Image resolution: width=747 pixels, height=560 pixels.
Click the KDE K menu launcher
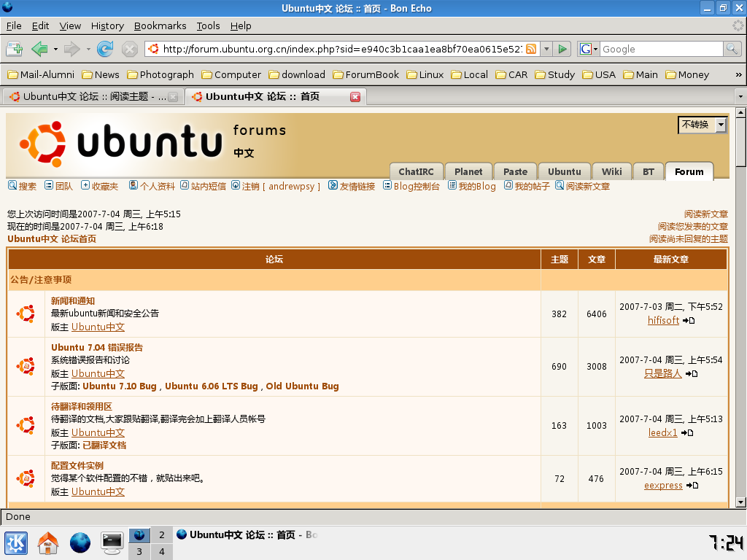[16, 543]
